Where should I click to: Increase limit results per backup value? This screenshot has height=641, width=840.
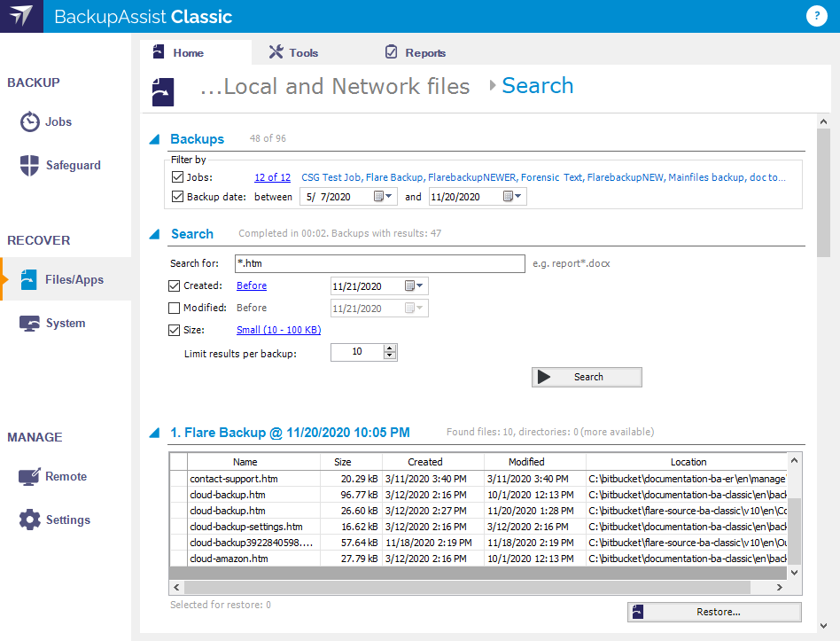pyautogui.click(x=390, y=348)
